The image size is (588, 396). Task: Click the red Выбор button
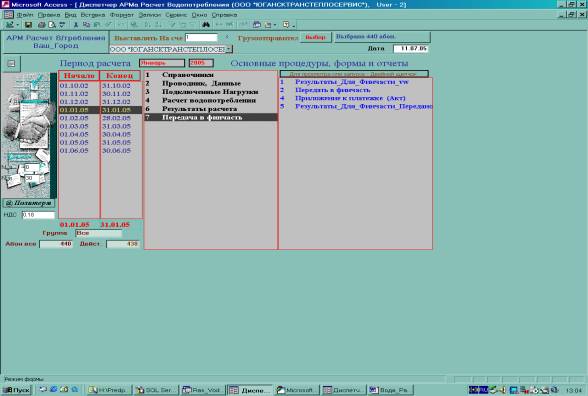pyautogui.click(x=315, y=38)
